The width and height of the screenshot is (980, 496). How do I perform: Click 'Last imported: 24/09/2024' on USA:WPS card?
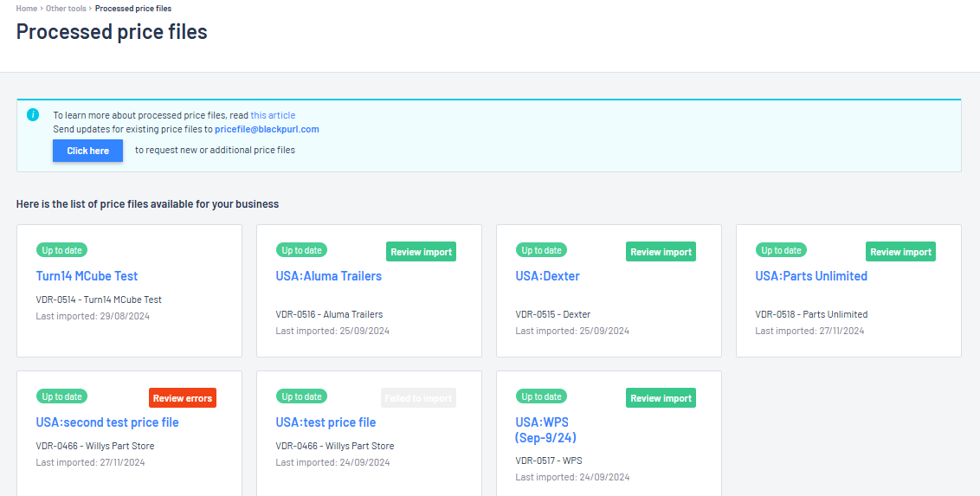572,477
